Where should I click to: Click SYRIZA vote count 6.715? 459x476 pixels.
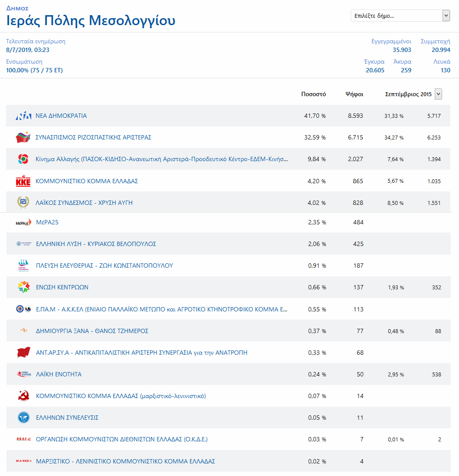pos(355,137)
